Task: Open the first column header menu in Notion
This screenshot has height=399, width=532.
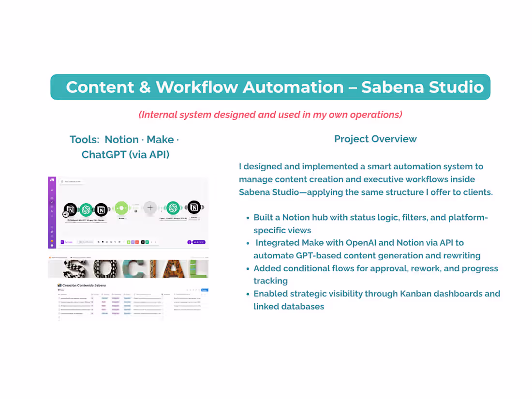Action: [62, 294]
